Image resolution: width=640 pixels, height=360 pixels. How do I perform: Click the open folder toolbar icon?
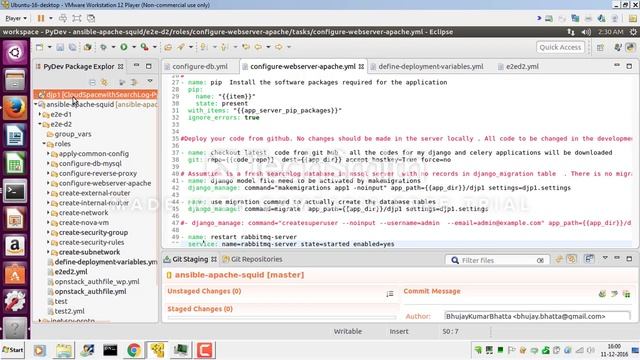168,47
